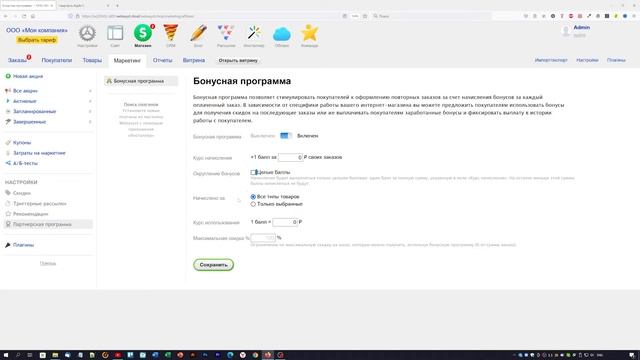Open the Windows taskbar search icon
Viewport: 640px width, 360px height.
(18, 355)
